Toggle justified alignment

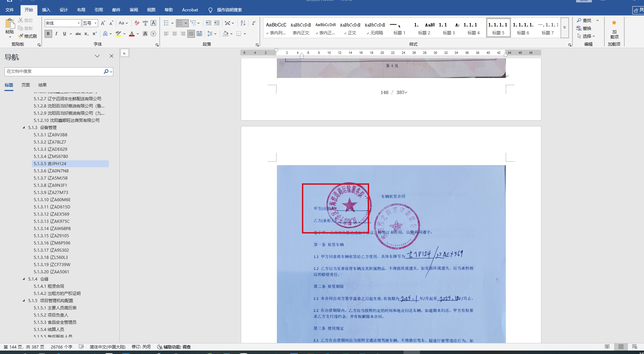(x=191, y=34)
